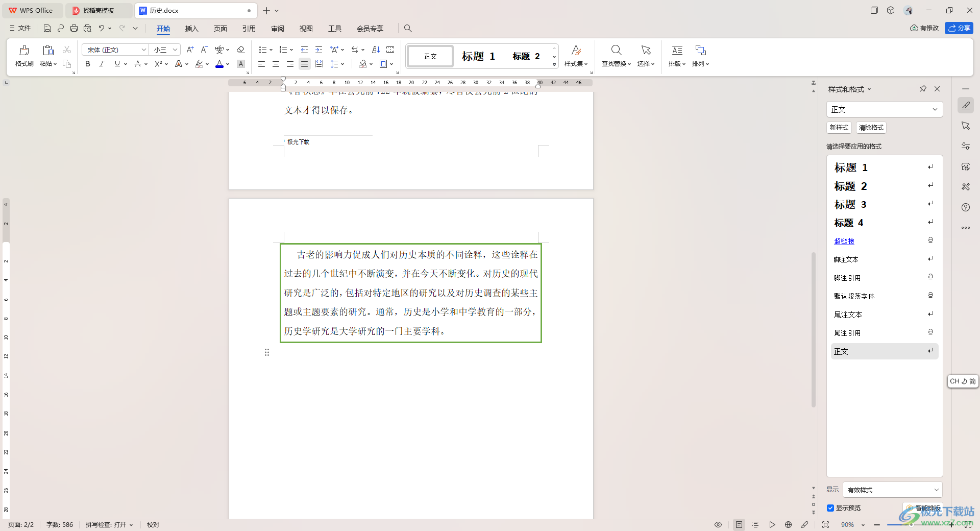Image resolution: width=980 pixels, height=531 pixels.
Task: Align text left
Action: [261, 64]
